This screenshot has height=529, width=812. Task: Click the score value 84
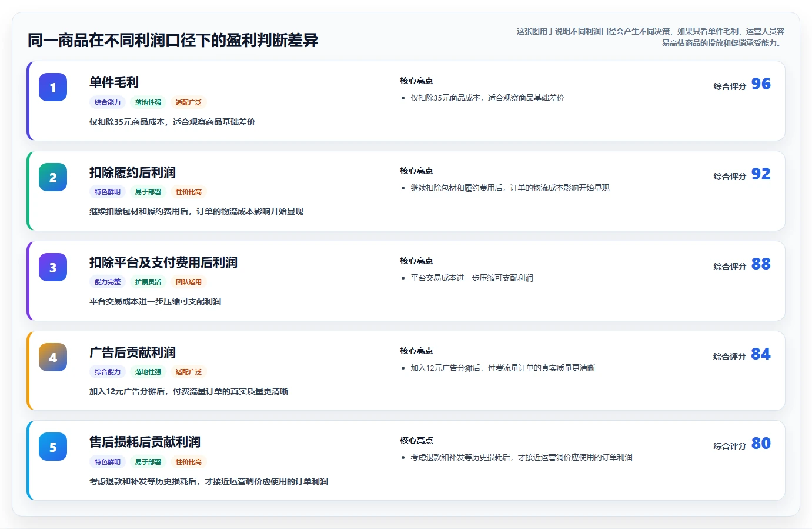pyautogui.click(x=761, y=354)
